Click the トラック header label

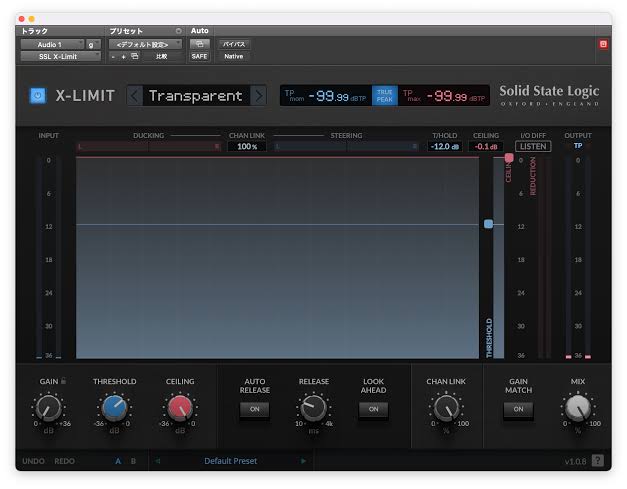coord(35,31)
